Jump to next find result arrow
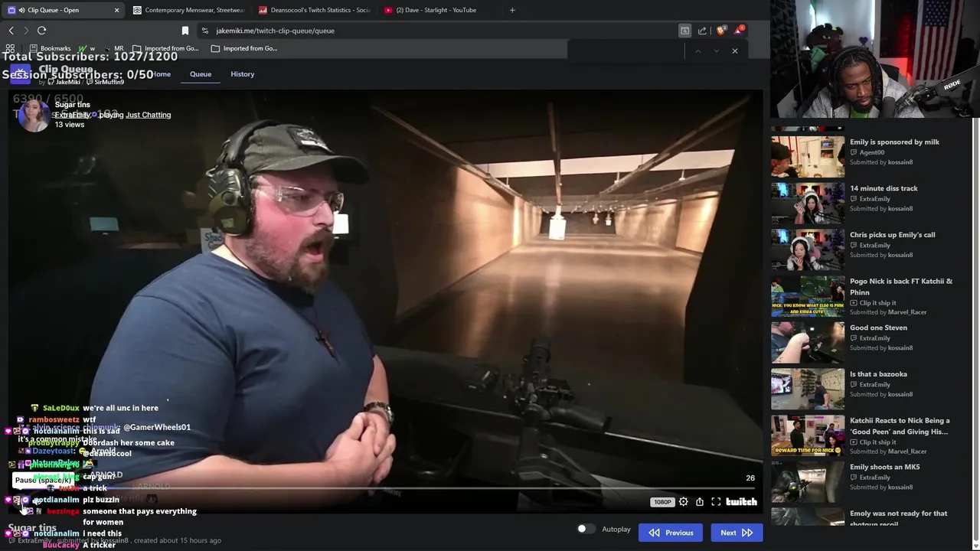 click(716, 51)
